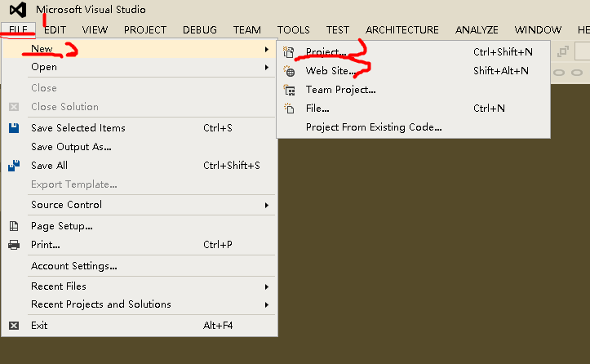This screenshot has height=364, width=590.
Task: Expand the Source Control submenu arrow
Action: point(266,205)
